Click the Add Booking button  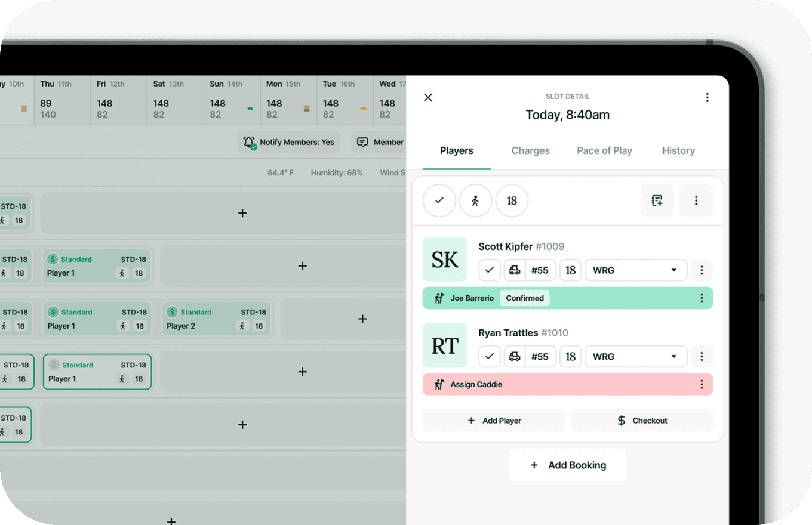567,465
